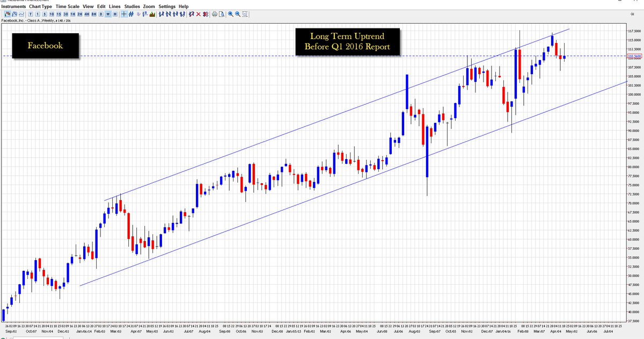The height and width of the screenshot is (339, 644).
Task: Click the zoom out magnifier icon
Action: pyautogui.click(x=238, y=14)
